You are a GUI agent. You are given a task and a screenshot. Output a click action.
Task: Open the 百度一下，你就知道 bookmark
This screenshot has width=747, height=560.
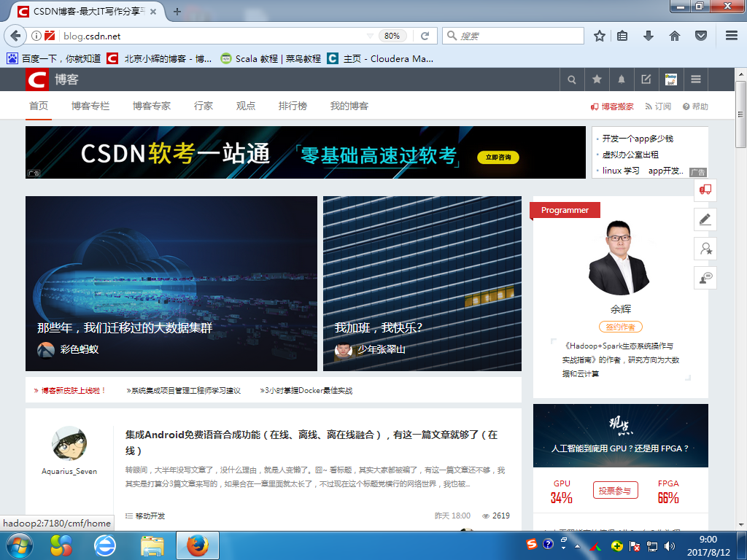(x=54, y=58)
